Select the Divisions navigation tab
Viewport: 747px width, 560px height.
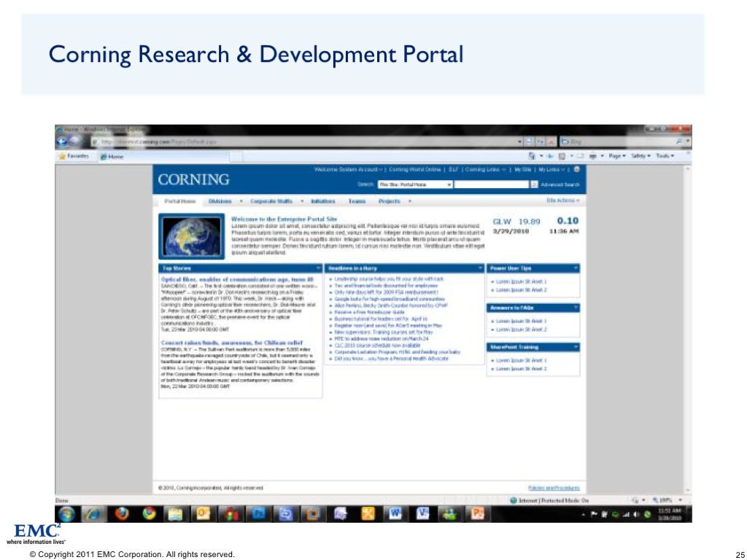tap(220, 201)
